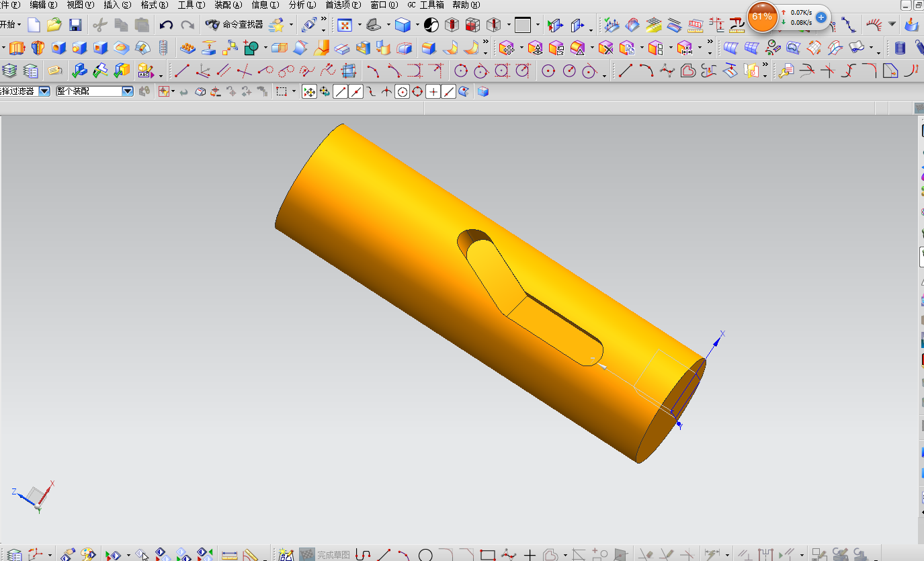Click the Cut scissors icon

coord(100,25)
